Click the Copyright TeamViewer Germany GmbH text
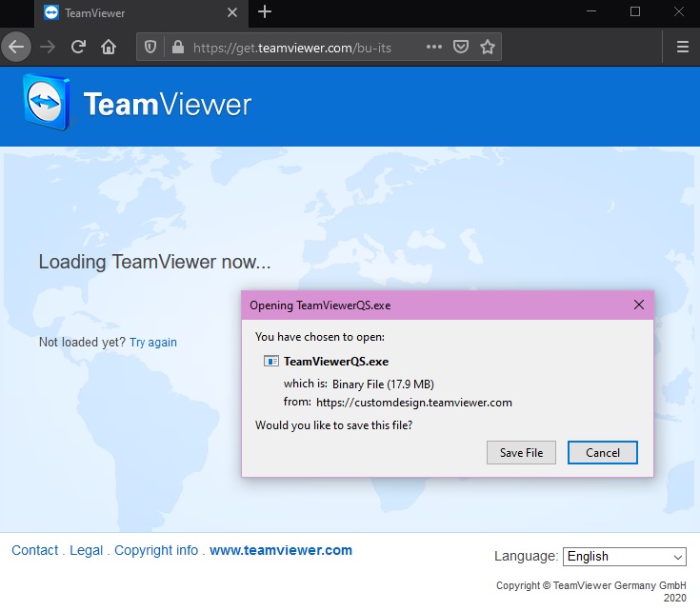This screenshot has height=611, width=700. (591, 591)
